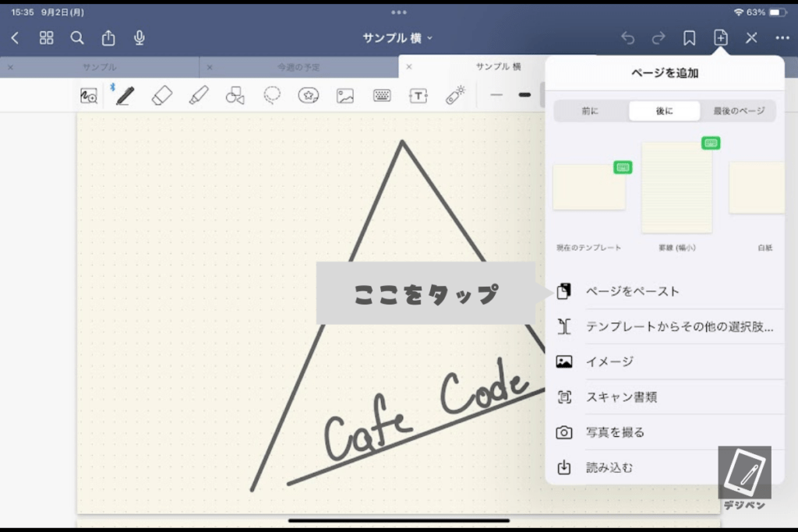This screenshot has height=532, width=798.
Task: Select the Laser pointer tool
Action: (455, 95)
